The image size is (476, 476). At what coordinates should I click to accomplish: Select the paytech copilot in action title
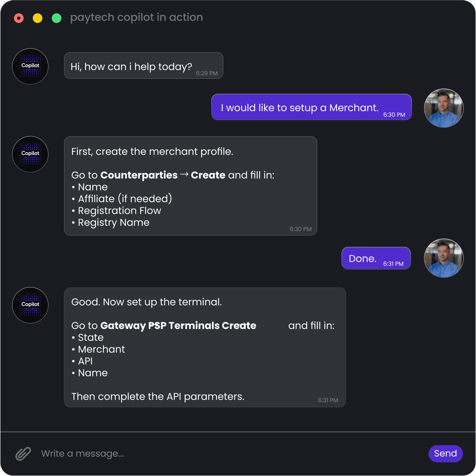point(137,17)
